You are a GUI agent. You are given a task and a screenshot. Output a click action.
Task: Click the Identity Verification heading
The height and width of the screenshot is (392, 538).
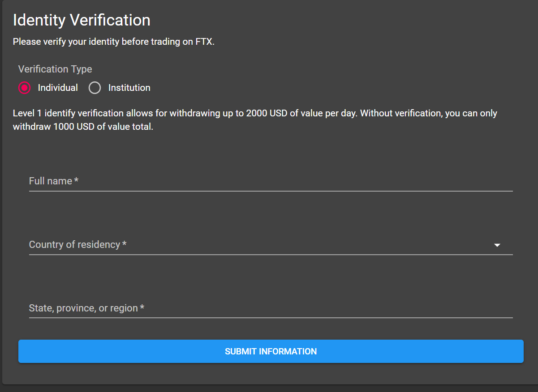coord(82,20)
